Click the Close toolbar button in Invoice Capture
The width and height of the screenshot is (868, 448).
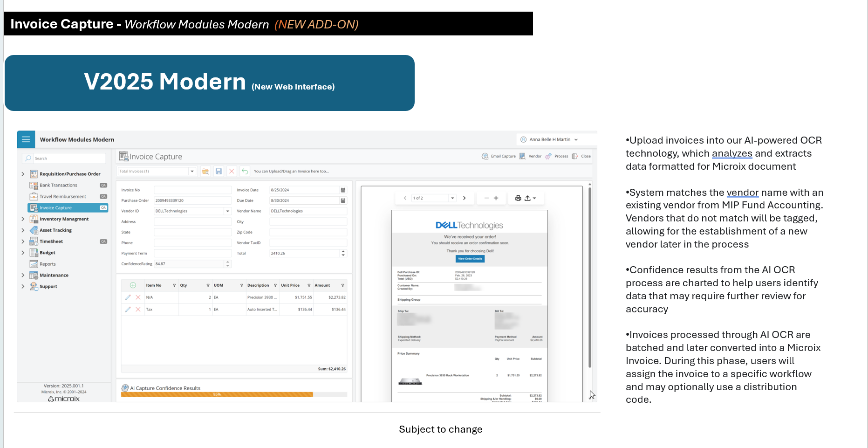(x=581, y=156)
